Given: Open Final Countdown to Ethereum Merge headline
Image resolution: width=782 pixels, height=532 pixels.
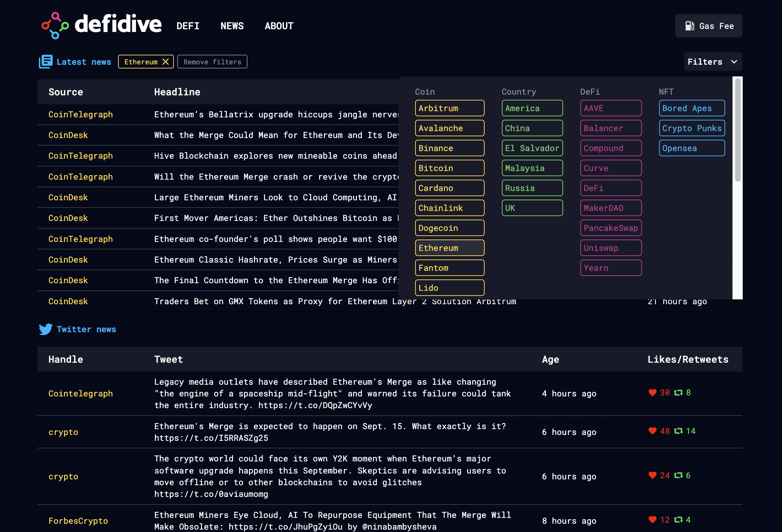Looking at the screenshot, I should pos(276,280).
